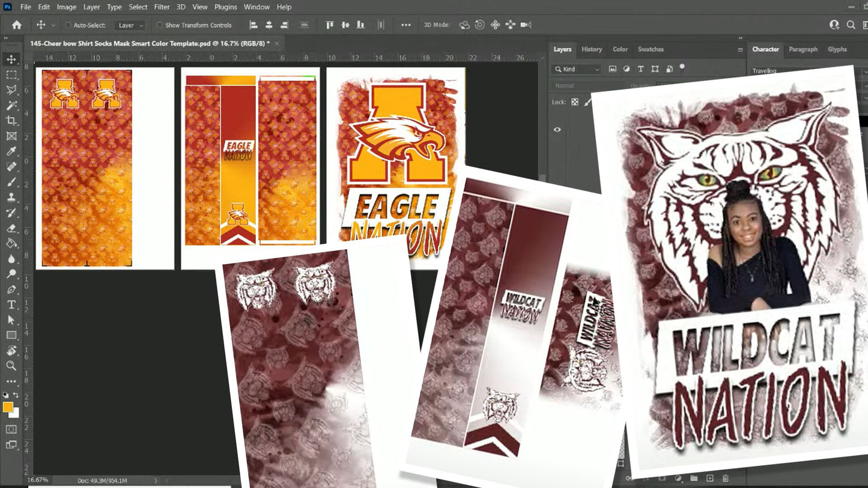Align right edges in the options bar
Image resolution: width=868 pixels, height=488 pixels.
[x=285, y=25]
